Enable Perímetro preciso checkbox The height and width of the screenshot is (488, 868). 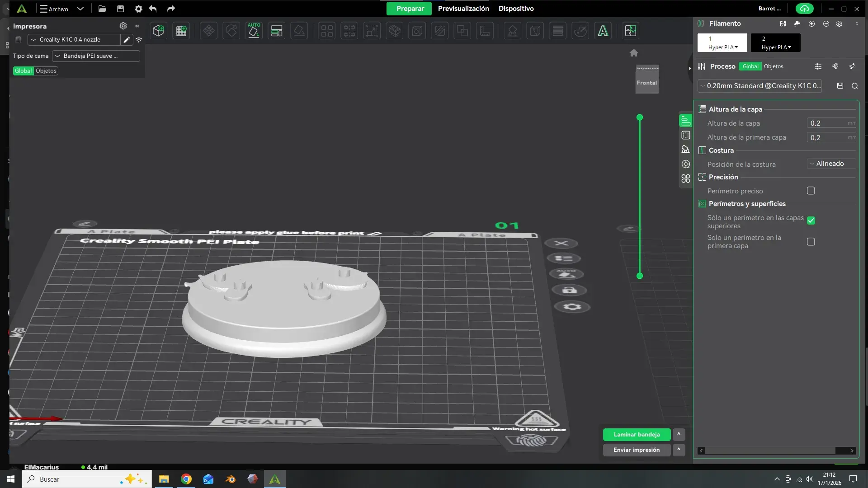pos(811,191)
